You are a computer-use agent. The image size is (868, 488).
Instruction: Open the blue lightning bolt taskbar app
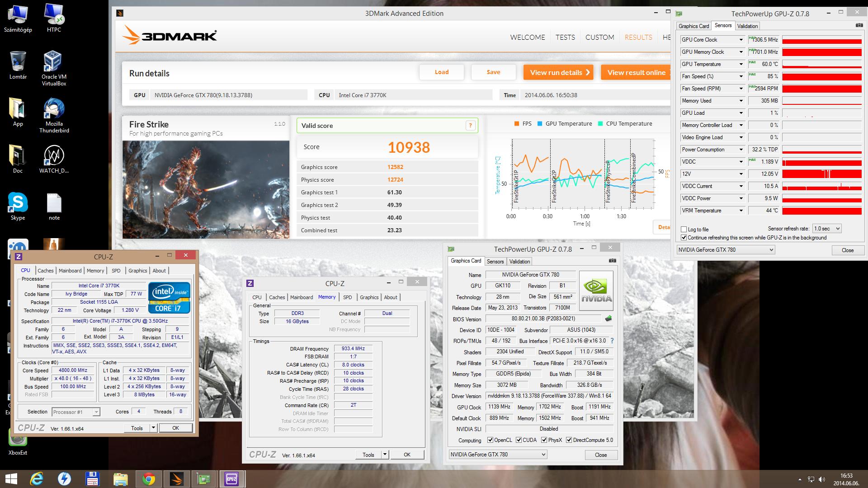(x=65, y=479)
